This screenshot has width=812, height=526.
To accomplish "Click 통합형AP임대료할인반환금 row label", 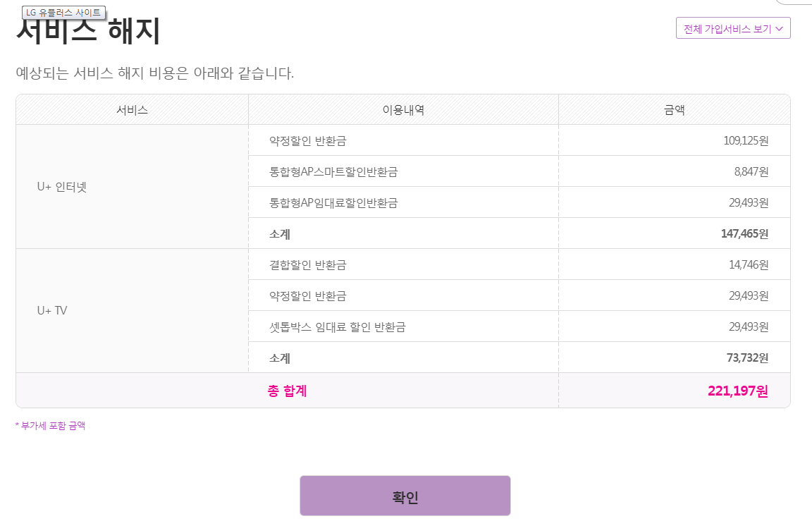I will click(333, 202).
